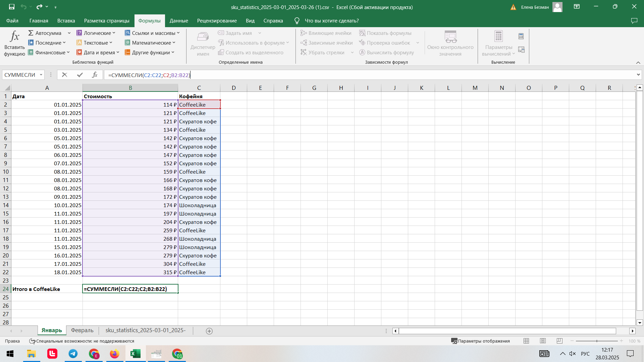
Task: Click the Параметры отображения status bar button
Action: point(480,341)
